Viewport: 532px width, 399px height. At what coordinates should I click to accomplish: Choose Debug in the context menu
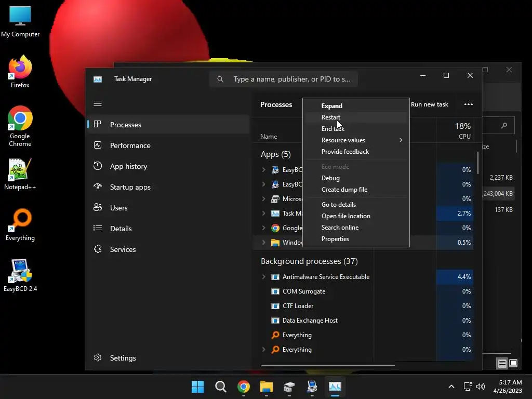click(x=356, y=178)
